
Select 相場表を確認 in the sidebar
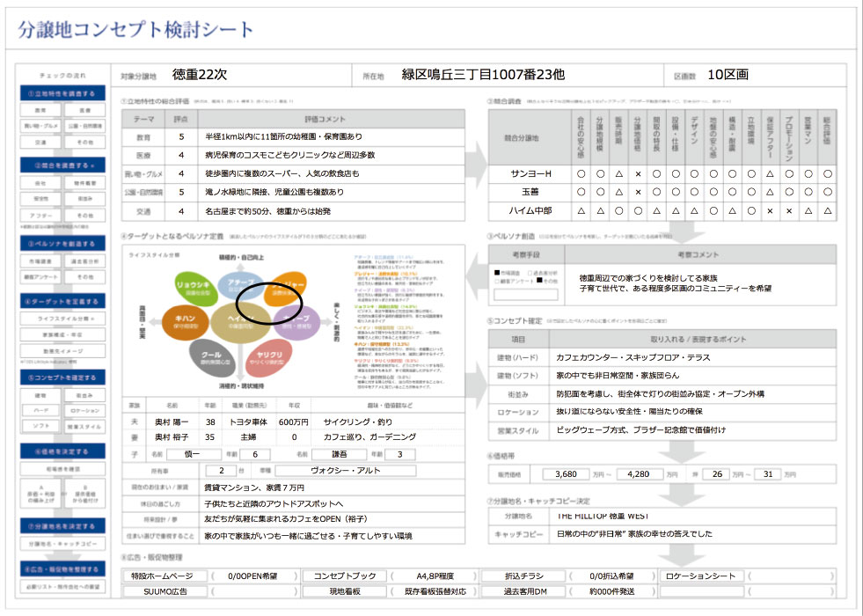[x=62, y=469]
